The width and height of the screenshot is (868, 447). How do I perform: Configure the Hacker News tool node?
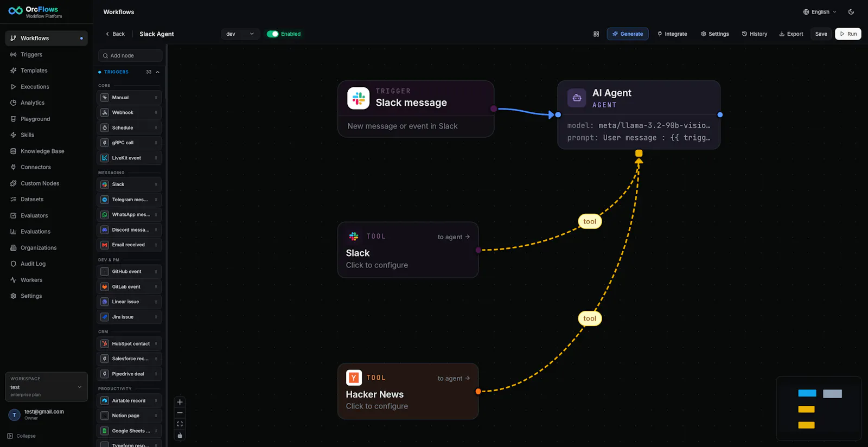[408, 391]
